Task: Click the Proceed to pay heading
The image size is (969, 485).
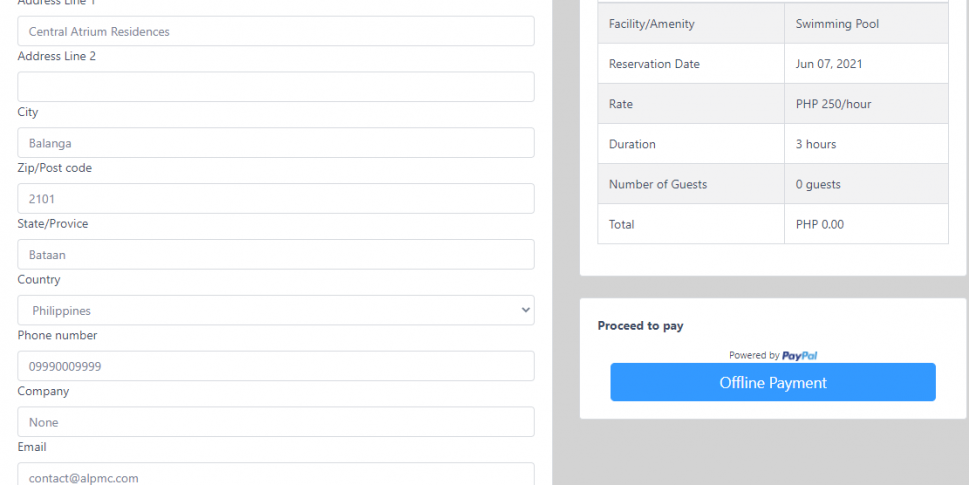Action: pyautogui.click(x=640, y=326)
